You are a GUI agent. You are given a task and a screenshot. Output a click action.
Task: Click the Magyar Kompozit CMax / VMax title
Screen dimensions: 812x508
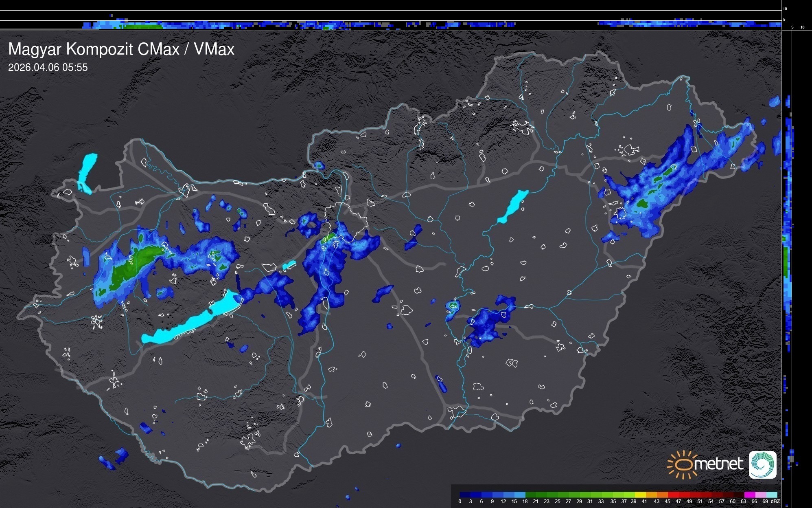pos(121,49)
